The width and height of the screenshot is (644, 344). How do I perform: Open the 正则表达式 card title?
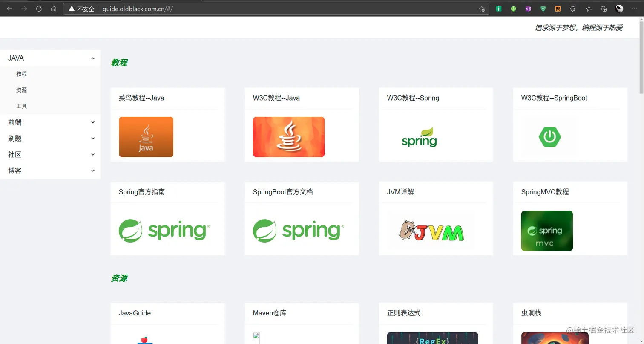(x=404, y=313)
